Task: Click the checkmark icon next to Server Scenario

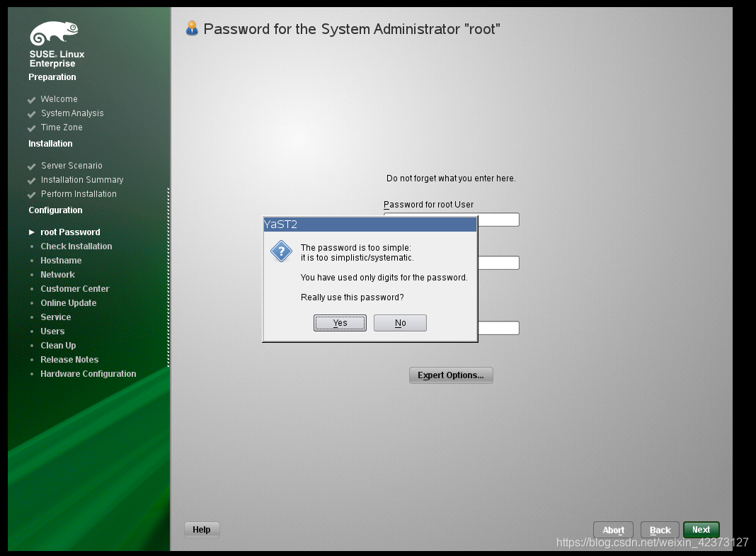Action: (x=31, y=166)
